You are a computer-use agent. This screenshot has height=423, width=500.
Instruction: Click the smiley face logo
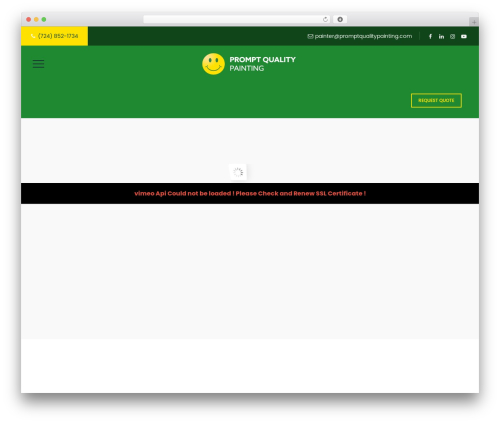pos(213,64)
